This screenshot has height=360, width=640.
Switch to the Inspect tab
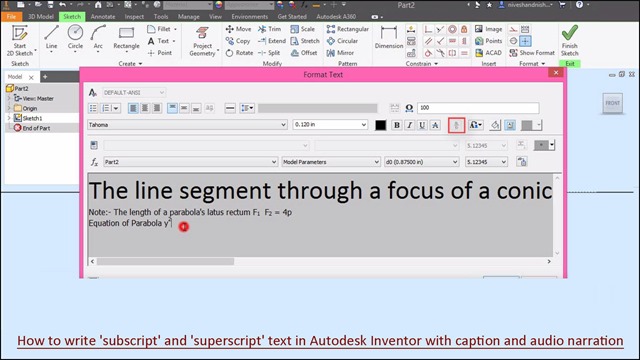(x=134, y=17)
